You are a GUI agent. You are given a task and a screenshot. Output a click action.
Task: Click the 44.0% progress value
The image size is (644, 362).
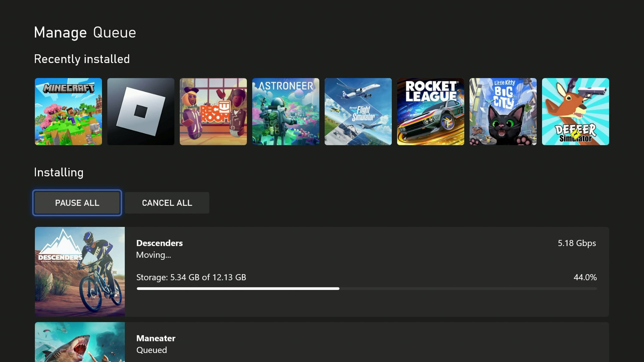click(585, 278)
